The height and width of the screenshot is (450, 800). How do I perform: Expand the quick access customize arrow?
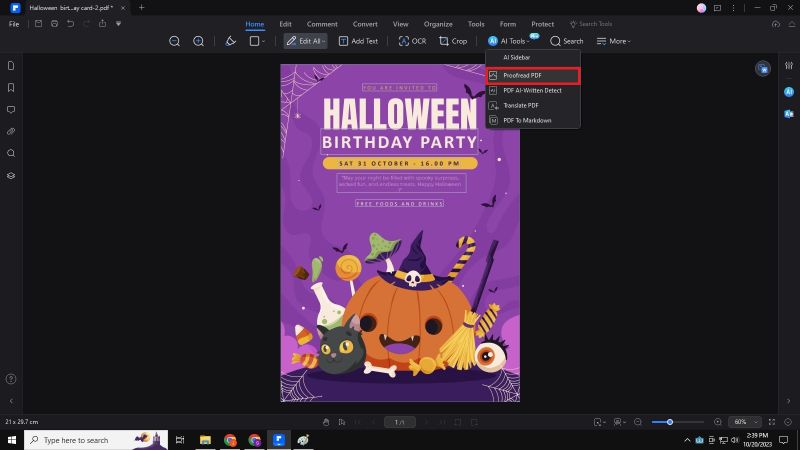click(118, 23)
